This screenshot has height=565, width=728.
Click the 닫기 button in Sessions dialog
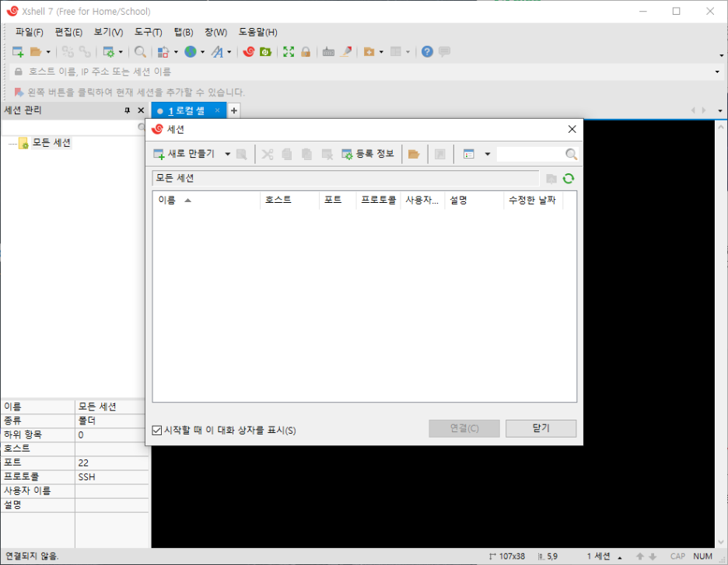pos(541,428)
